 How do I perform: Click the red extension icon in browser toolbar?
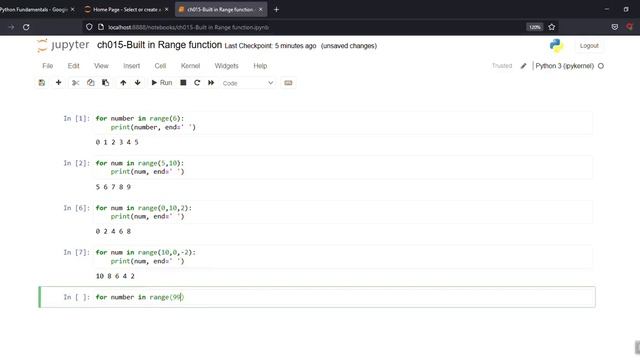tap(630, 27)
